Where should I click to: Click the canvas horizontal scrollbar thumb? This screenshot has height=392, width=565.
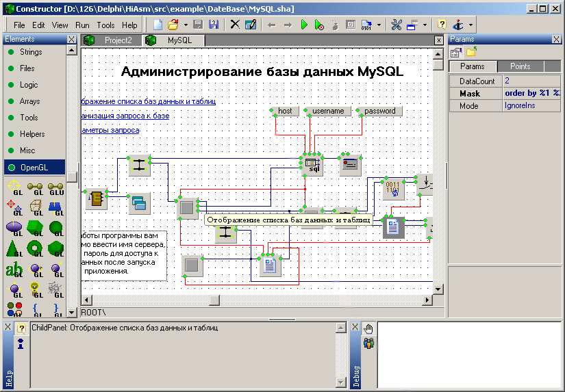pyautogui.click(x=214, y=300)
